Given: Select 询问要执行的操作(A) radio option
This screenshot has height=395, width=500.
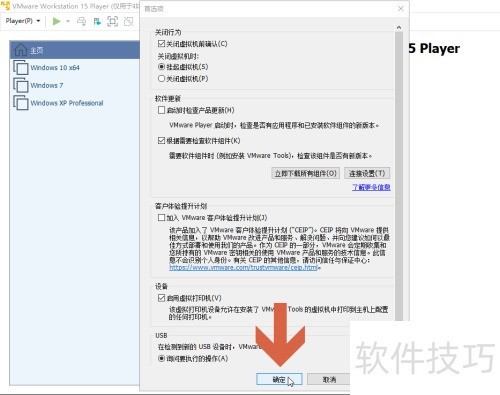Looking at the screenshot, I should click(161, 359).
